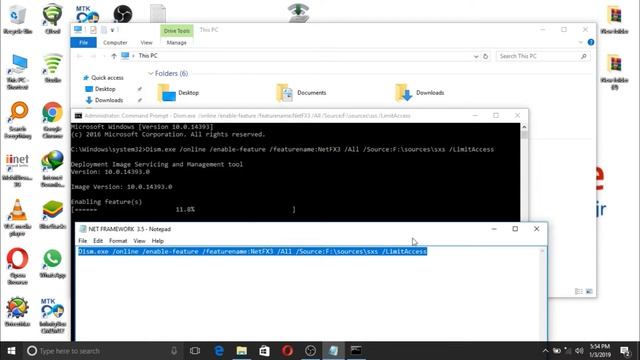Switch to Notepad in the taskbar
Screen dimensions: 640x360
pos(333,351)
